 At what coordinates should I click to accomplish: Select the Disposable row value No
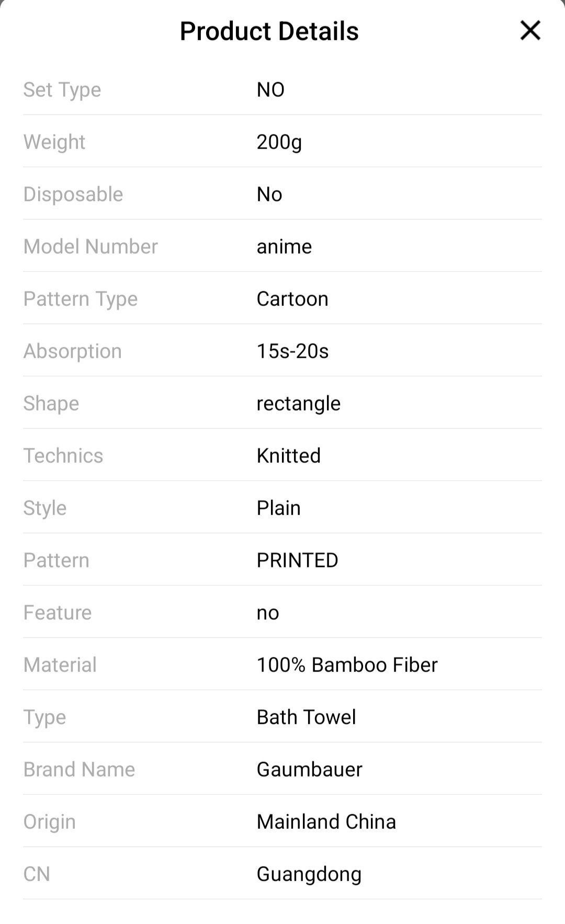click(x=269, y=194)
